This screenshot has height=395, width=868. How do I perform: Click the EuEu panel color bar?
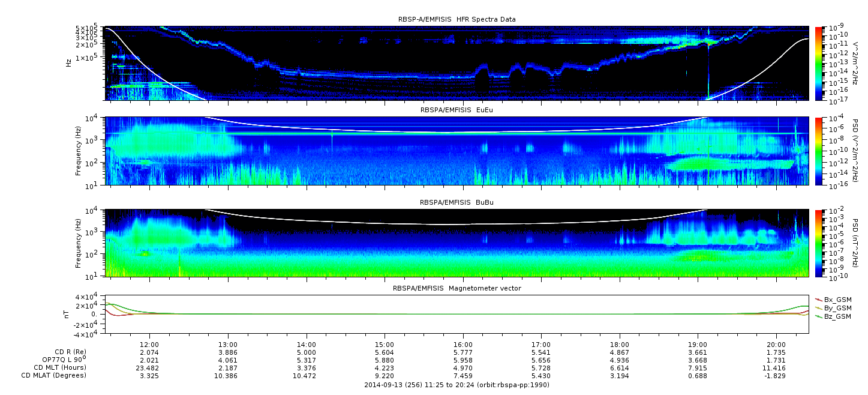(818, 151)
